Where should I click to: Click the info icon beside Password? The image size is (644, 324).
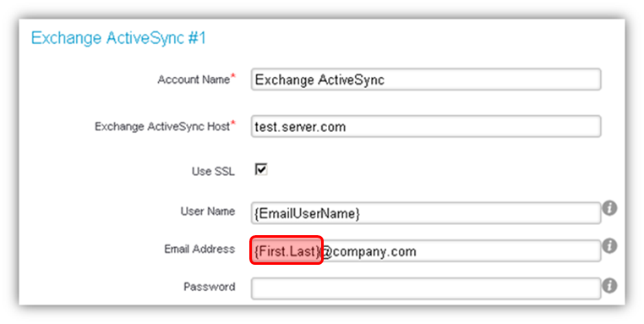[x=609, y=285]
